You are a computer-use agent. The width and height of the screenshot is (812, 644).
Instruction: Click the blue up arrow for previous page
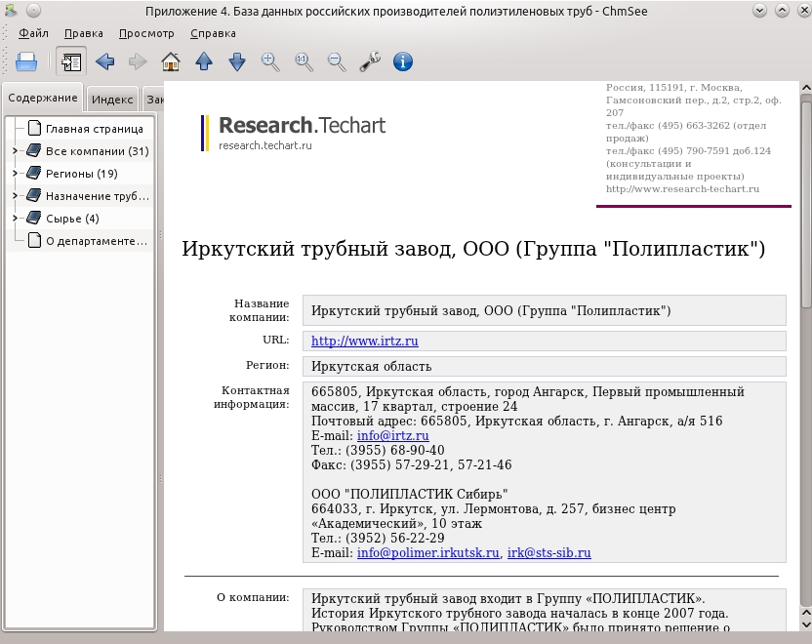click(x=204, y=61)
